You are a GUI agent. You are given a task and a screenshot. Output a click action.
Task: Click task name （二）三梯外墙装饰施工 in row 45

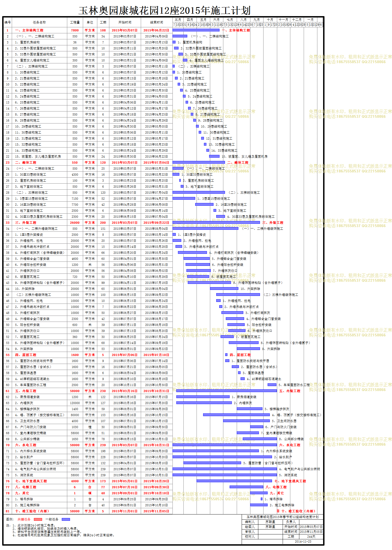pyautogui.click(x=33, y=295)
